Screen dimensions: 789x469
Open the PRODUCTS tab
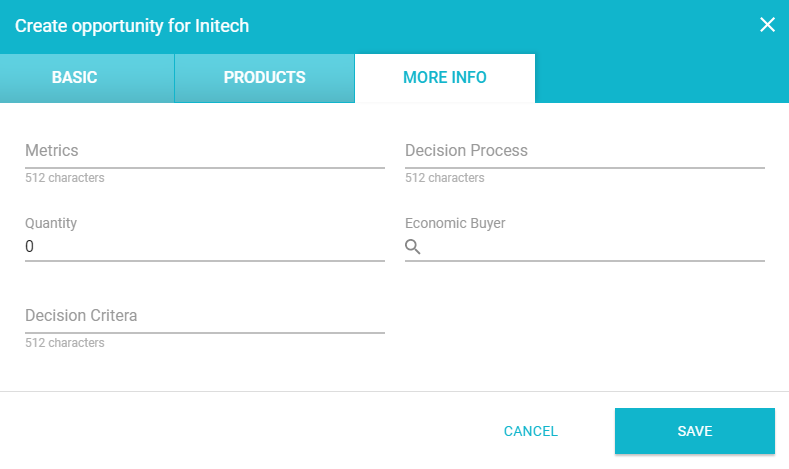pyautogui.click(x=264, y=78)
